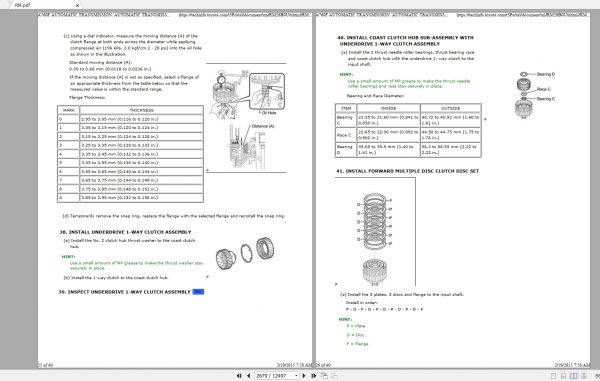Click the forward clutch disc set illustration
Image resolution: width=600 pixels, height=381 pixels.
pos(375,239)
